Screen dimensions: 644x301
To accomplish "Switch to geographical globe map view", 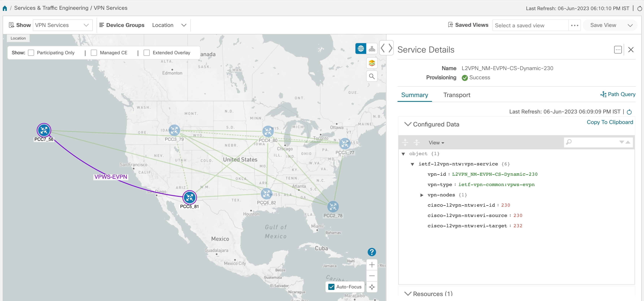I will pyautogui.click(x=360, y=49).
